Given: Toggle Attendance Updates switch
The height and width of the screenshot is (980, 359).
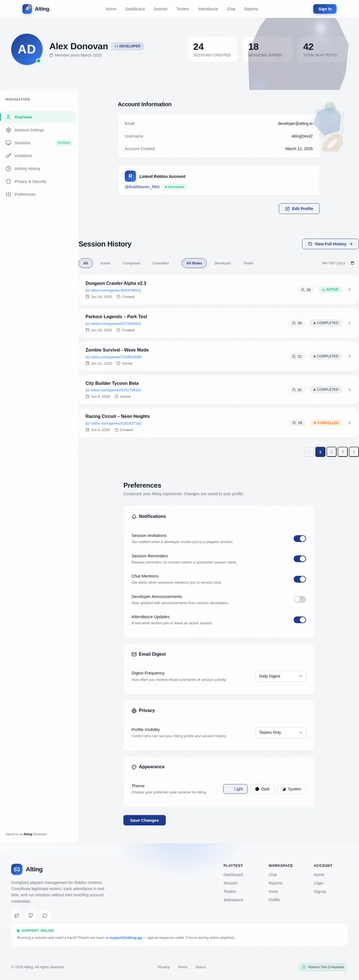Looking at the screenshot, I should click(300, 620).
